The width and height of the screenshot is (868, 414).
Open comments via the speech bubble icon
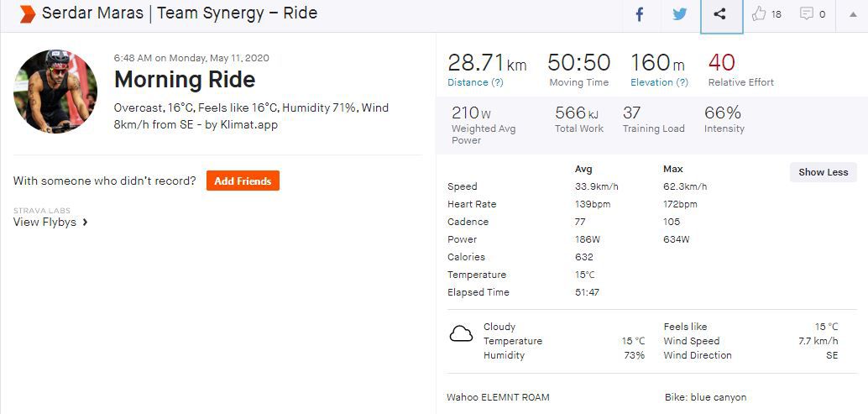pos(806,14)
